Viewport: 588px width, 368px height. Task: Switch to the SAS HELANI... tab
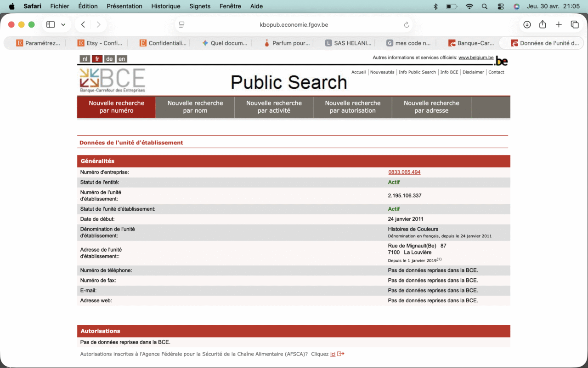347,43
